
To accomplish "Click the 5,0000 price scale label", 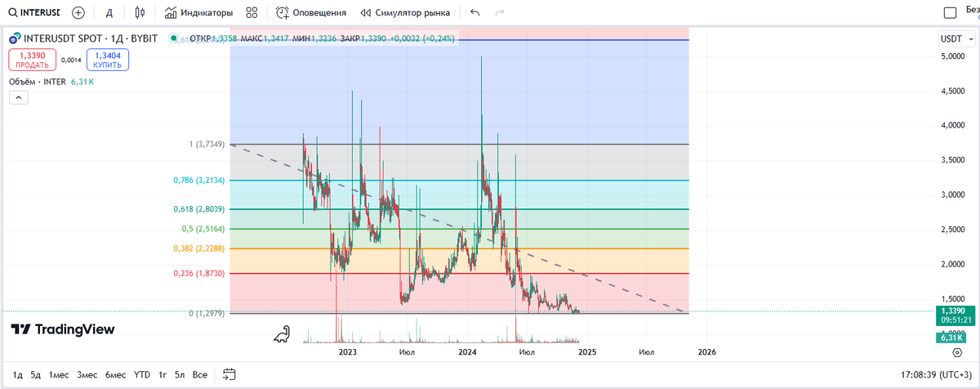I will 952,56.
